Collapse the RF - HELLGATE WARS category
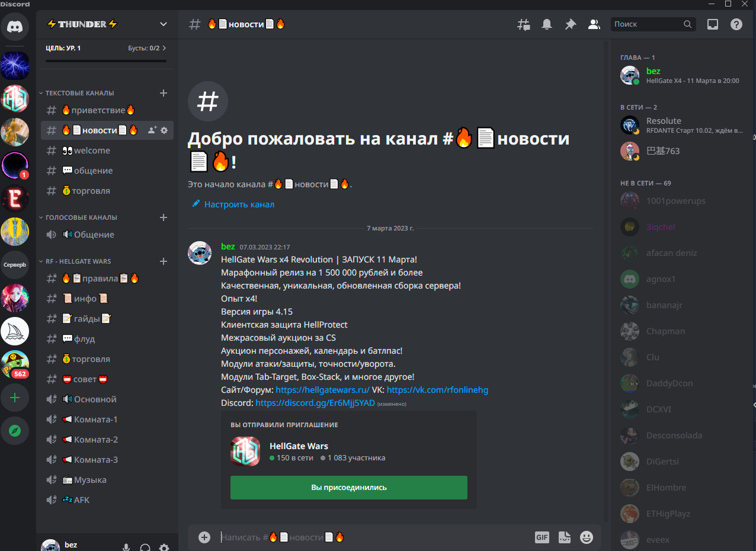The image size is (756, 551). [75, 261]
